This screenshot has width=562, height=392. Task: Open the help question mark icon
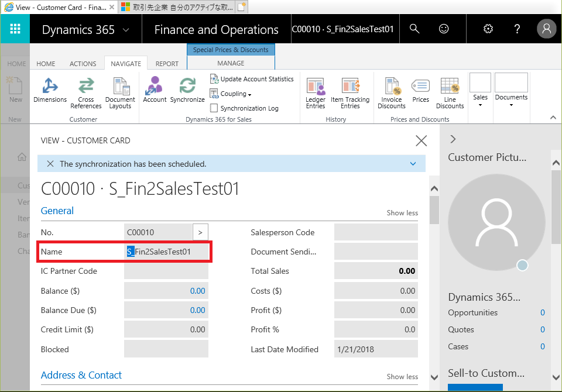[x=517, y=29]
